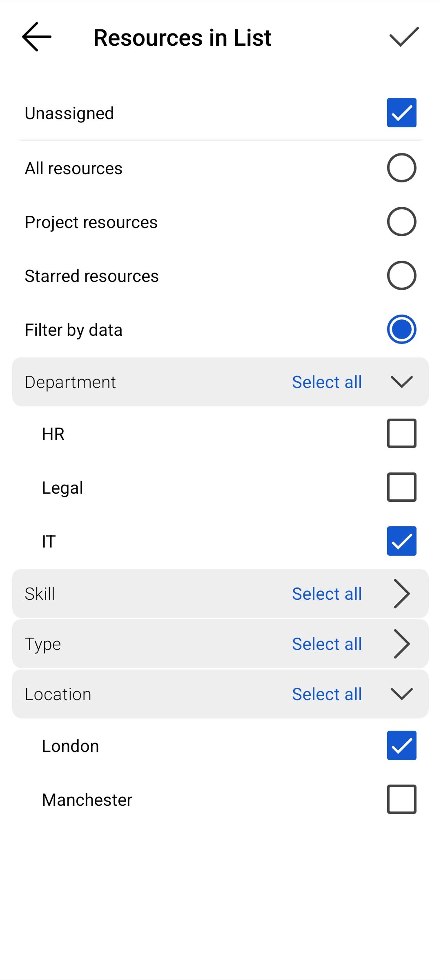Select Starred resources filtering mode
This screenshot has height=980, width=441.
401,275
